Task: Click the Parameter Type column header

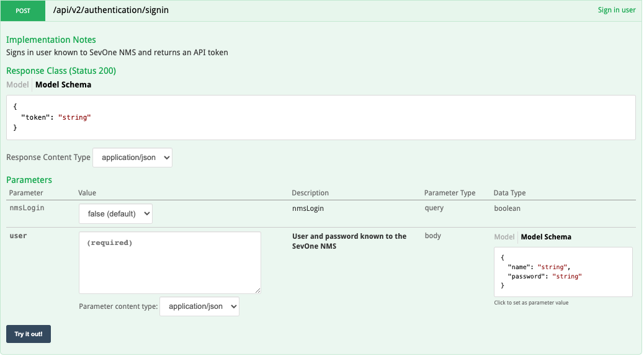Action: (x=450, y=193)
